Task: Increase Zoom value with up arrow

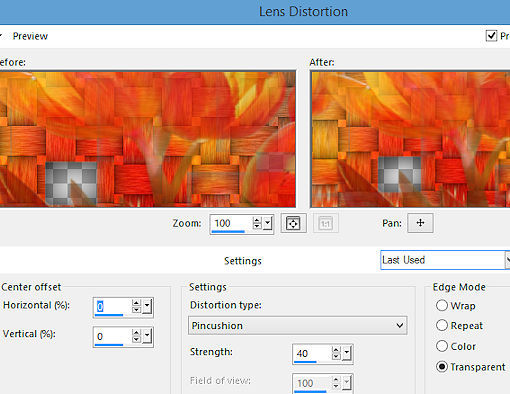Action: (x=257, y=220)
